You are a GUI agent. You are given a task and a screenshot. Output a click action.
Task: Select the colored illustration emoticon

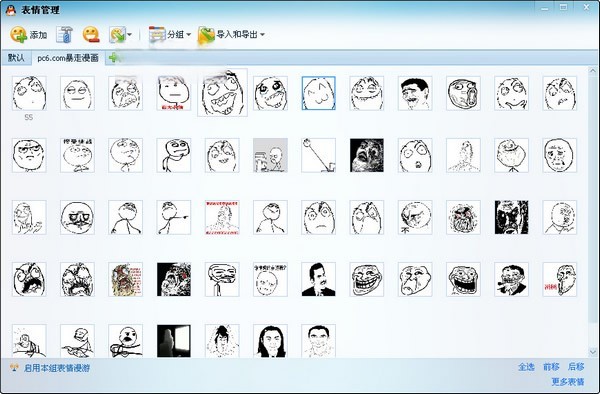point(126,279)
